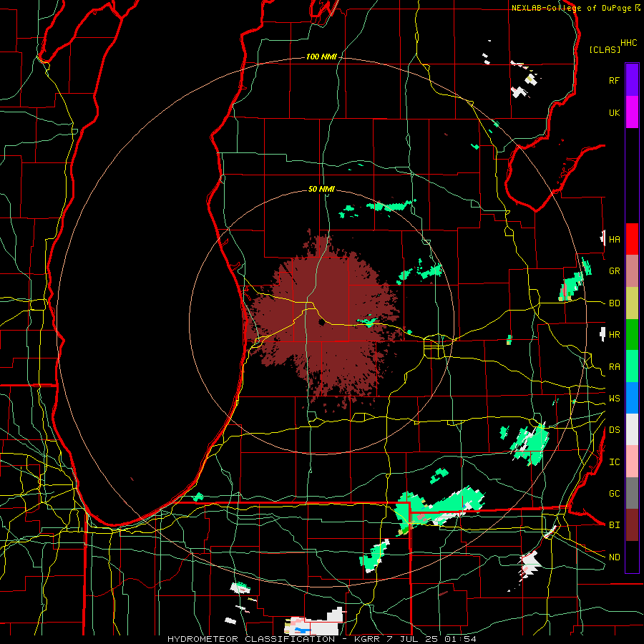Image resolution: width=644 pixels, height=644 pixels.
Task: Click the 'BD' legend label
Action: pyautogui.click(x=614, y=303)
